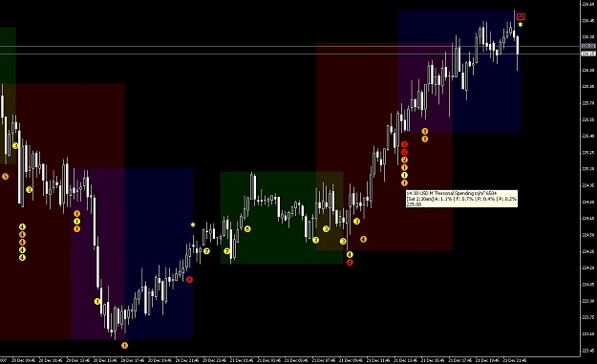Click the right yellow 7 marker

coord(227,251)
